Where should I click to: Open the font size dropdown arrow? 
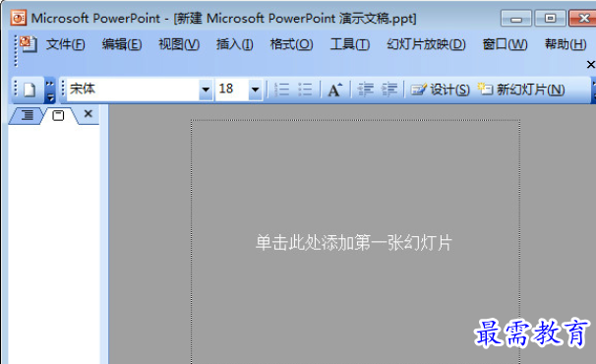pos(256,90)
